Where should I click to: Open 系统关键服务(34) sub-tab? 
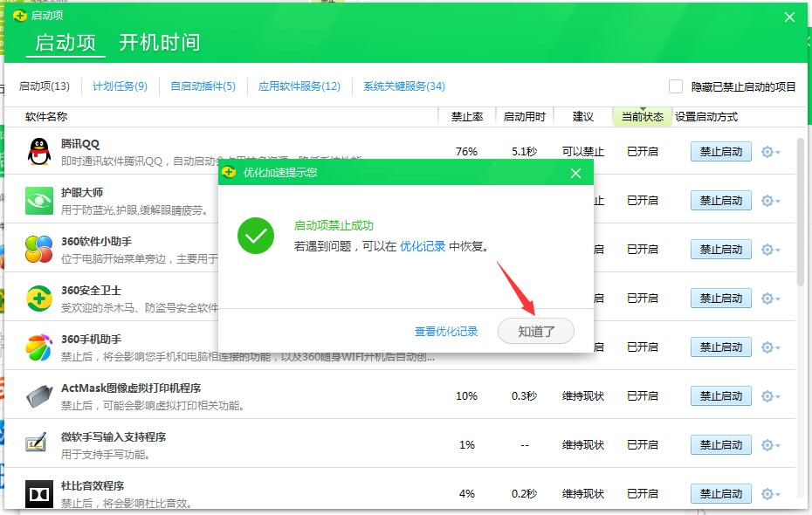click(404, 86)
